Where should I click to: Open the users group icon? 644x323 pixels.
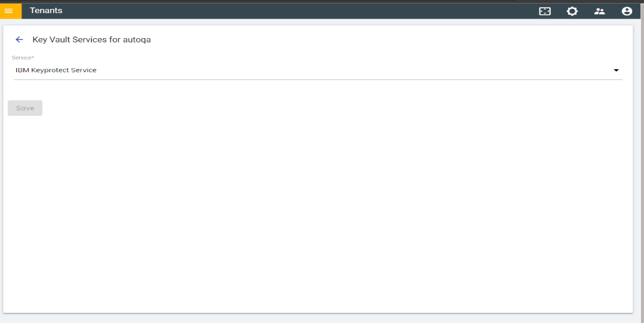[x=599, y=11]
